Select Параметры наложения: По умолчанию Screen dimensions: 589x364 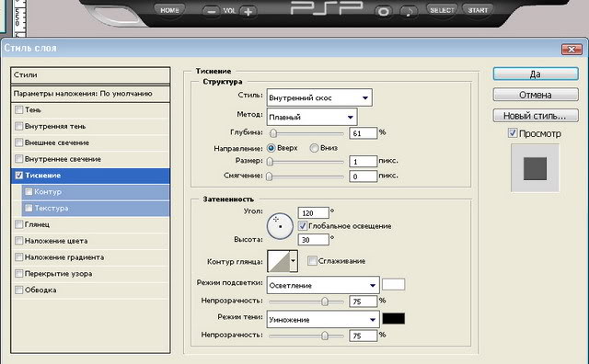point(90,94)
